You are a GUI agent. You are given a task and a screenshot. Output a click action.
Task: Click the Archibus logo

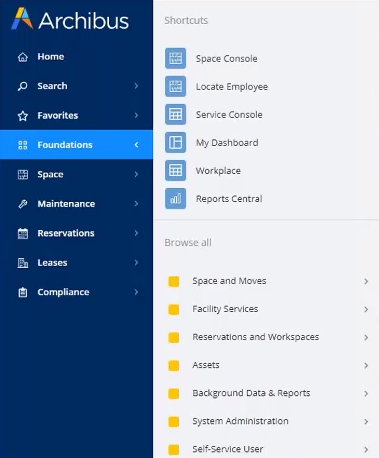(70, 19)
